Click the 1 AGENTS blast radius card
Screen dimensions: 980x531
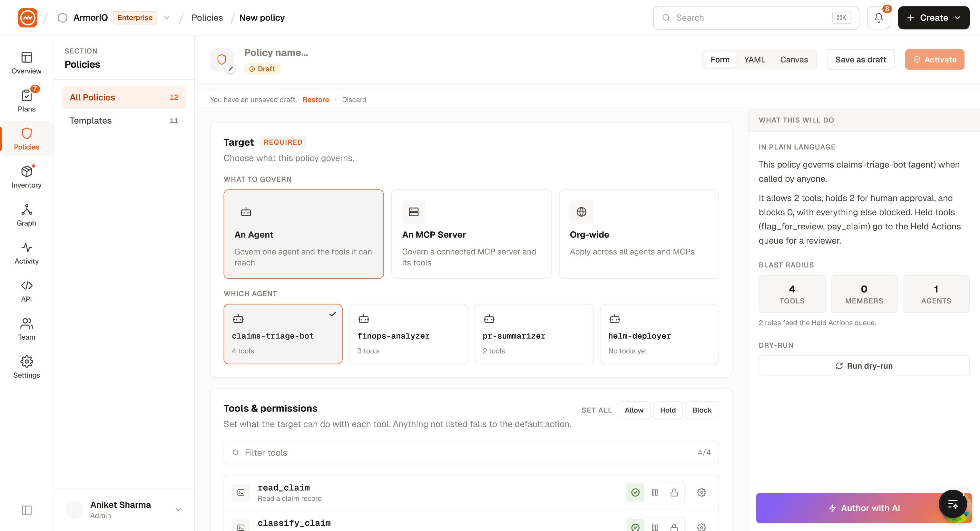coord(936,294)
